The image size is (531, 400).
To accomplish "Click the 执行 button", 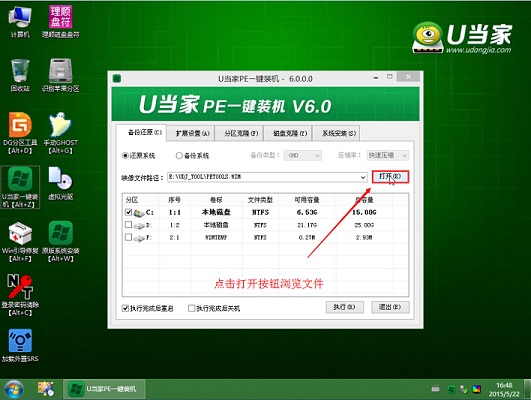I will point(344,307).
